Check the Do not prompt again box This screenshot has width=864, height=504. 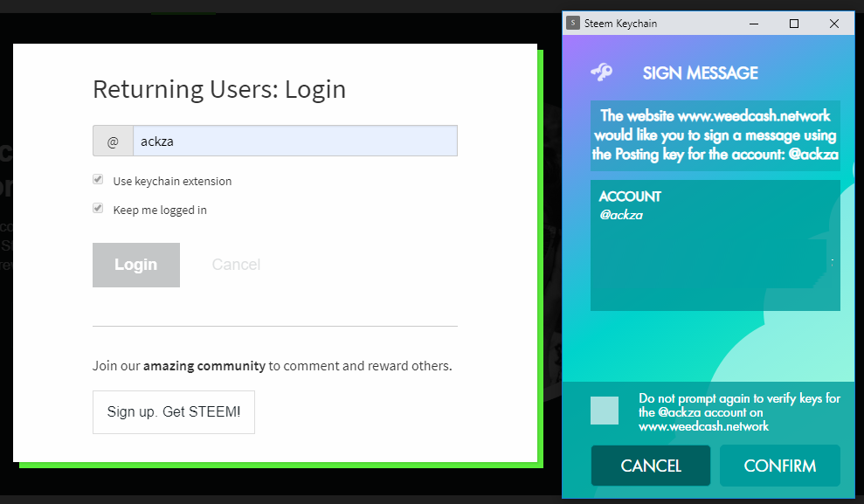[605, 411]
